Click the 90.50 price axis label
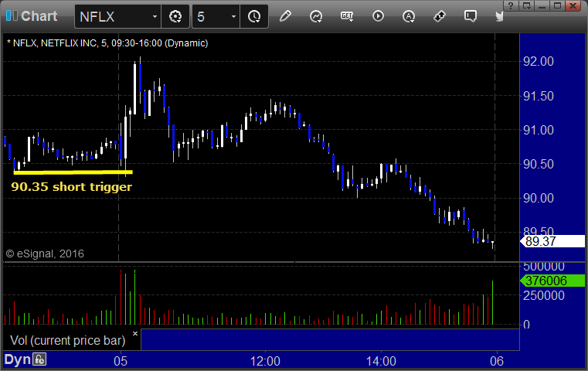 click(539, 164)
